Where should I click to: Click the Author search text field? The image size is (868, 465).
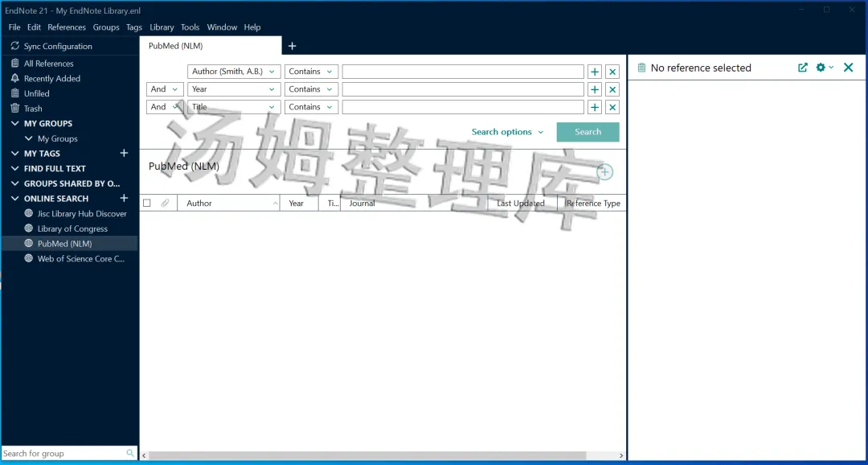point(463,72)
